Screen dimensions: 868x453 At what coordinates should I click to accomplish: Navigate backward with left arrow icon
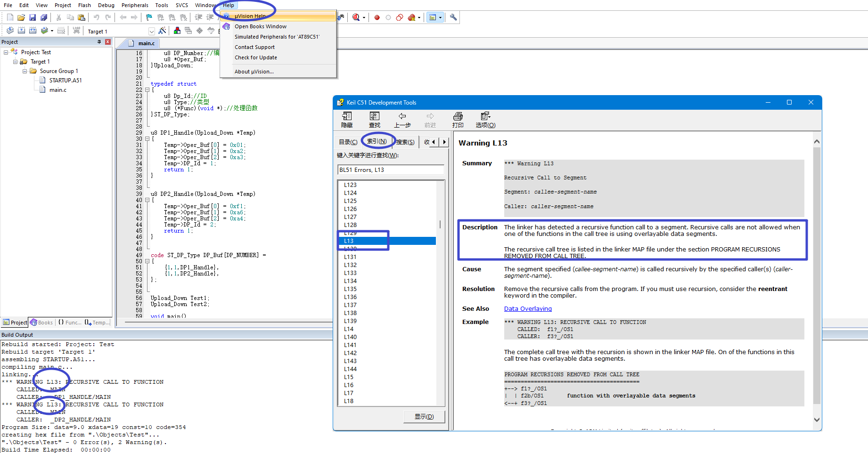[123, 17]
